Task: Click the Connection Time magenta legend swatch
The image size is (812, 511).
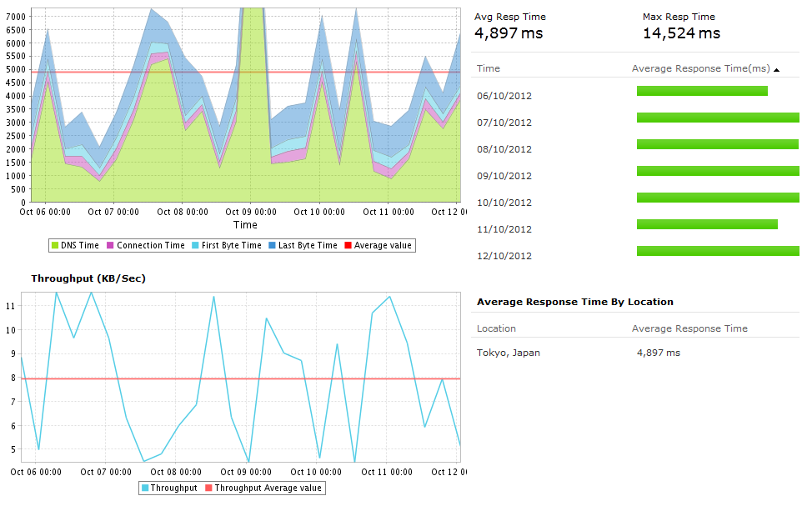Action: click(x=110, y=245)
